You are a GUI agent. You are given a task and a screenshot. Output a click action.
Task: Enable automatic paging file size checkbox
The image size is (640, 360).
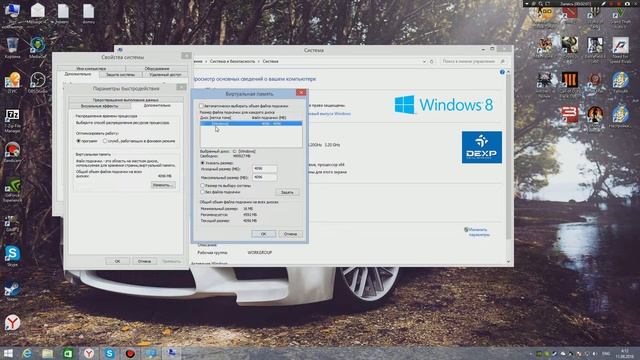coord(202,106)
